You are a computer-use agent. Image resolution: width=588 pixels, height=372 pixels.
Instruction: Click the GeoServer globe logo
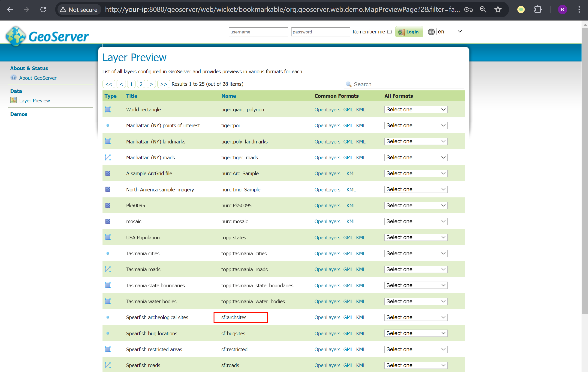[16, 36]
